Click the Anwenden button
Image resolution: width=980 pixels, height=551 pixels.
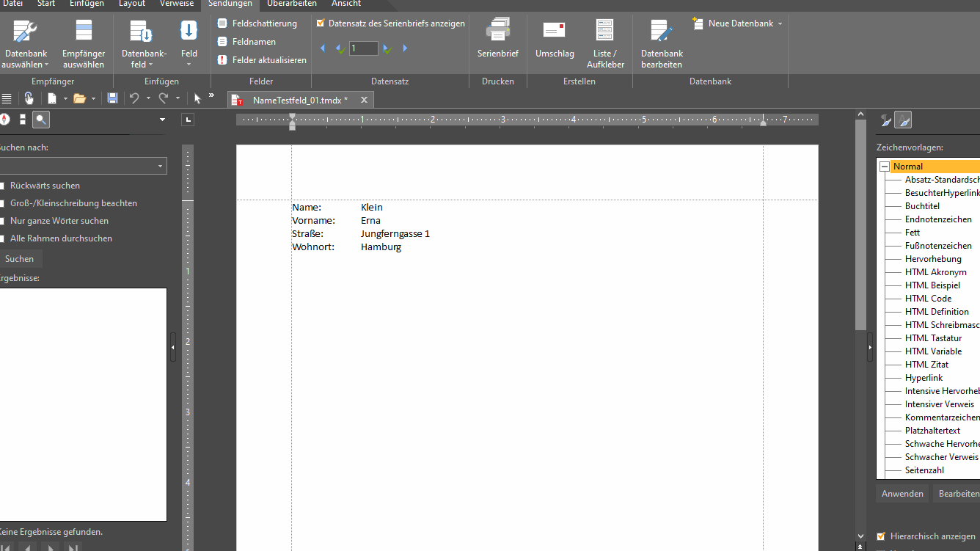(x=902, y=494)
